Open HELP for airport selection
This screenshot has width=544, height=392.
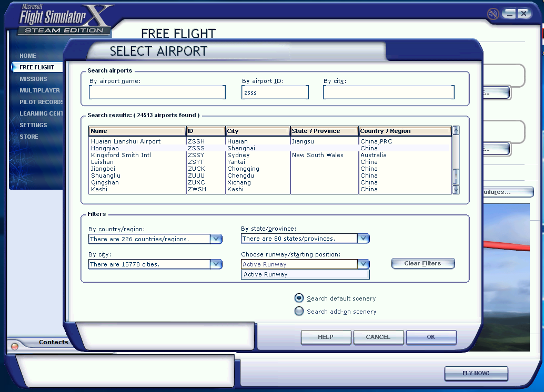click(326, 337)
